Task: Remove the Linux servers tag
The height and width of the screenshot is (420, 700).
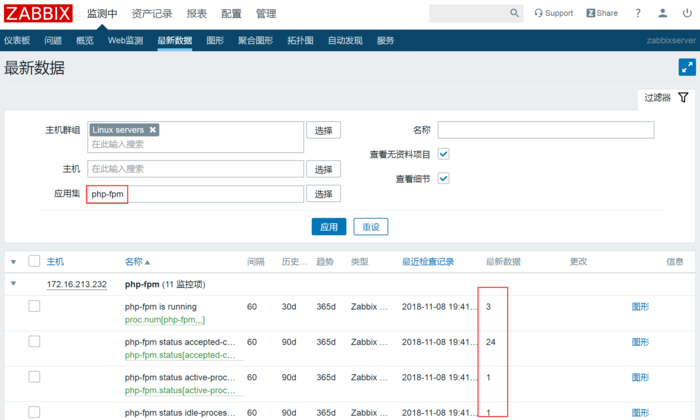Action: [x=153, y=130]
